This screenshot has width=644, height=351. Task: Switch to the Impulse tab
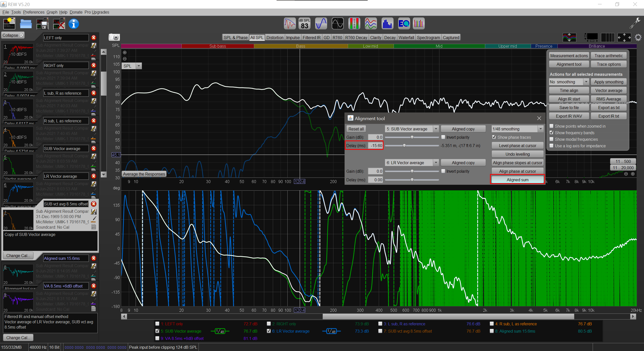pos(293,38)
